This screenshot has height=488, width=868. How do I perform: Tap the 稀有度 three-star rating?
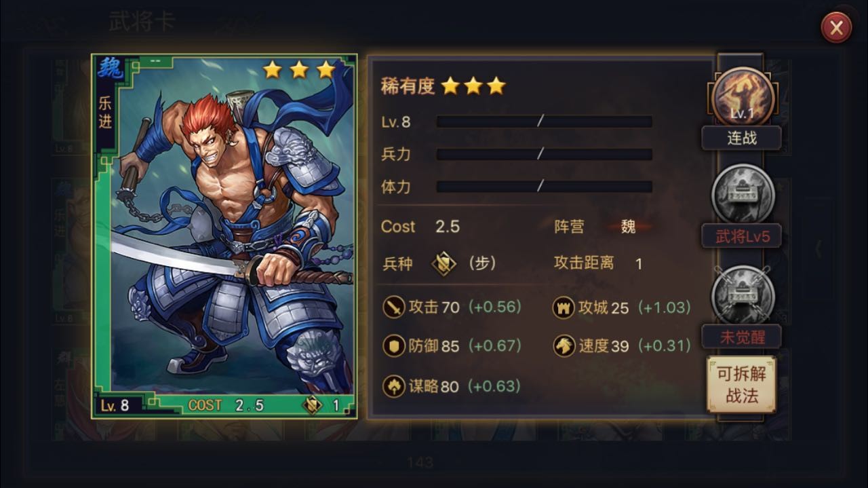click(x=473, y=86)
